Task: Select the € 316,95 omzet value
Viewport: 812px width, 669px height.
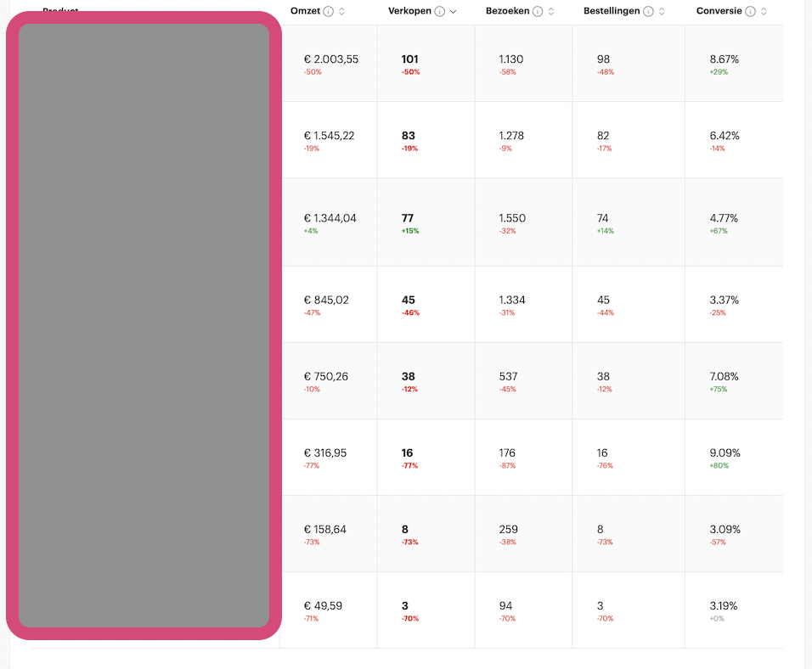Action: (325, 453)
